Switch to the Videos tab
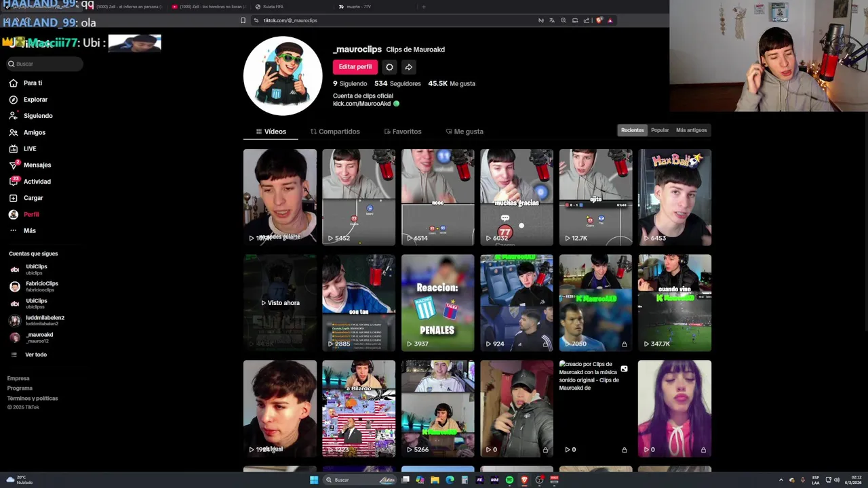Screen dimensions: 868x488 [x=271, y=131]
